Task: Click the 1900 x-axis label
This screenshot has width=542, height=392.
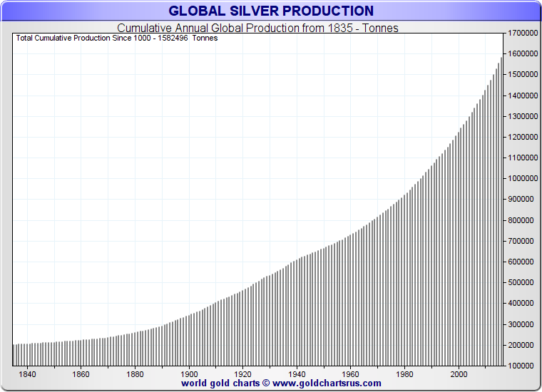Action: 189,374
